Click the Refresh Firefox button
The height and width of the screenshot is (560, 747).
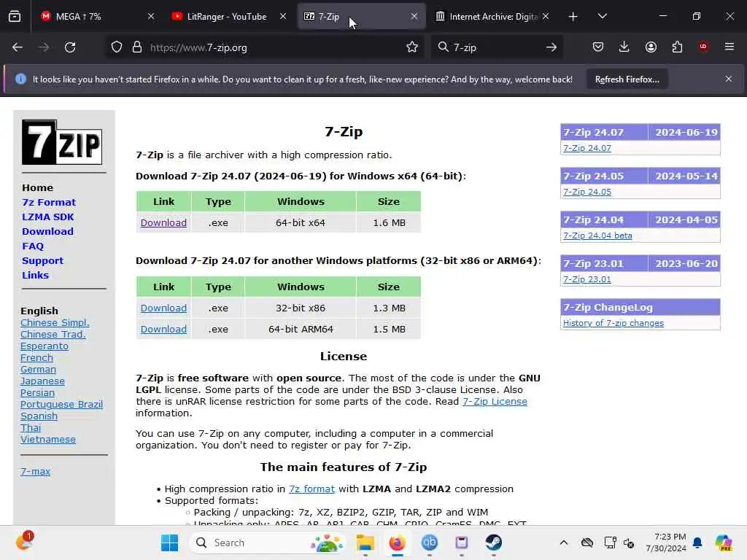pyautogui.click(x=627, y=79)
